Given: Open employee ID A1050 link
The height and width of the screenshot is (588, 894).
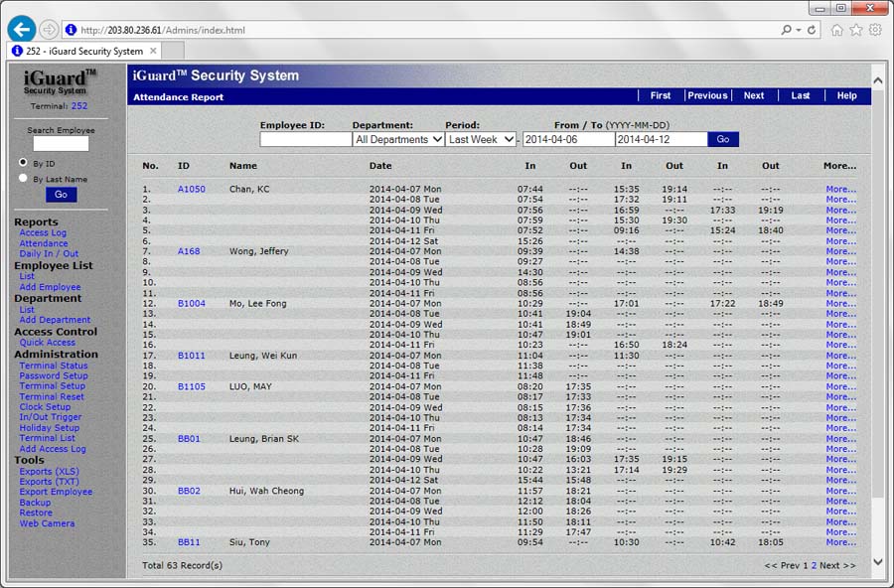Looking at the screenshot, I should [x=191, y=189].
